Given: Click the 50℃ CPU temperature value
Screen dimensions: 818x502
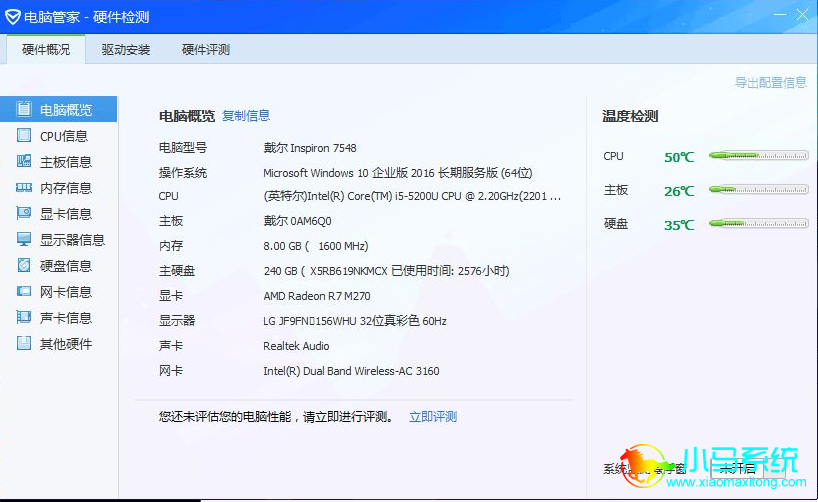Looking at the screenshot, I should coord(679,157).
